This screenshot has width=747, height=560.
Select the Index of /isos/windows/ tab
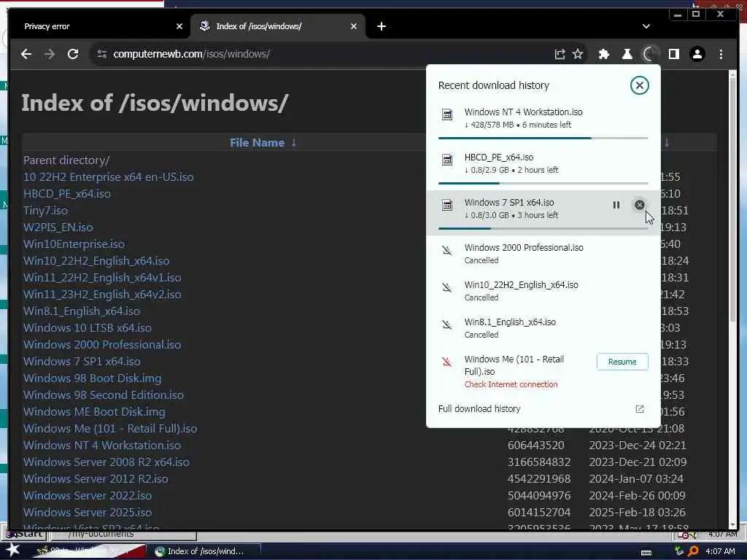[278, 26]
